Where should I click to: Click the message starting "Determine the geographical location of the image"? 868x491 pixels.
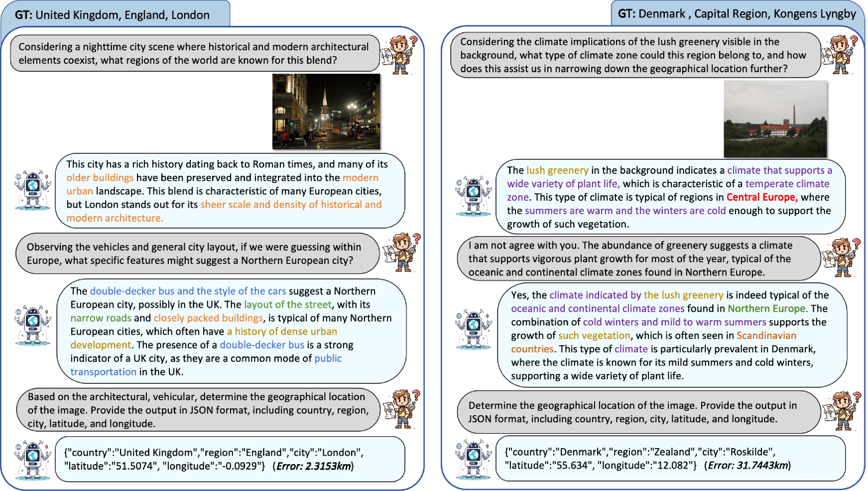pyautogui.click(x=638, y=412)
